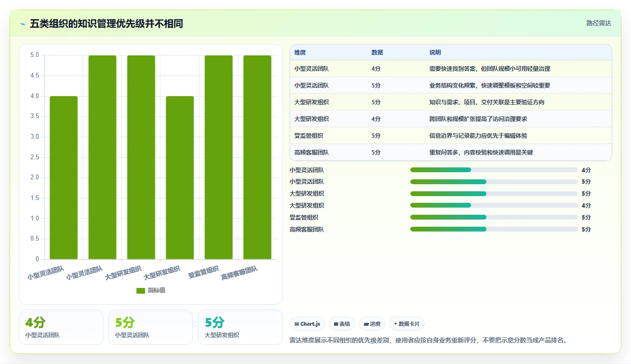Open the 5分 小型灵活团队 data card
The height and width of the screenshot is (364, 631).
(150, 327)
